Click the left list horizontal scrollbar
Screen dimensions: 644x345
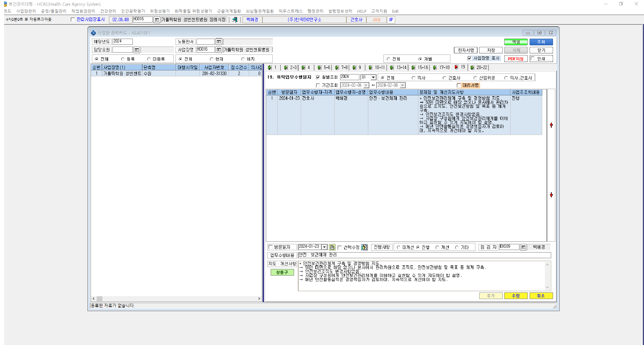(x=176, y=298)
